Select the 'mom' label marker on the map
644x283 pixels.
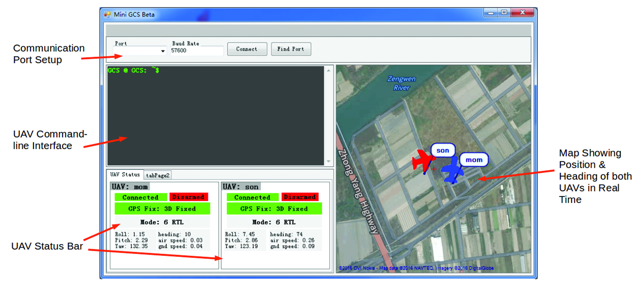[x=474, y=160]
